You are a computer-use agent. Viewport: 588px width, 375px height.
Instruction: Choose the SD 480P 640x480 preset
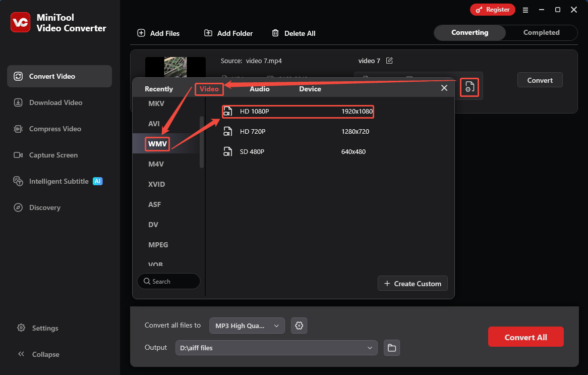click(298, 151)
